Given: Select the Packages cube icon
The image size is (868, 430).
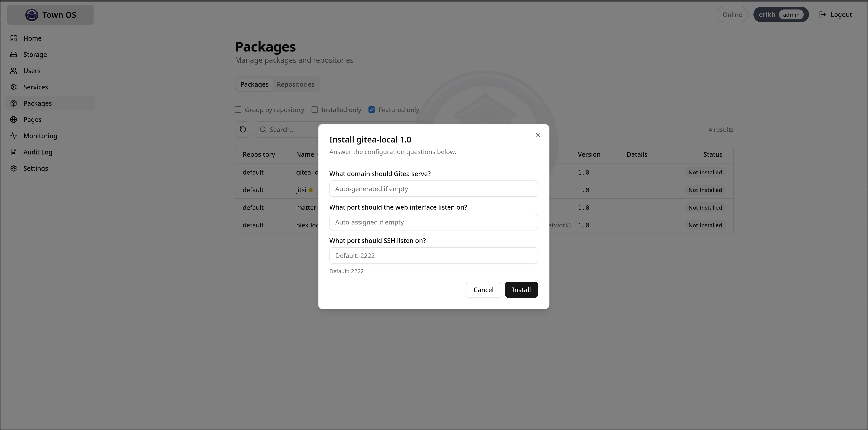Looking at the screenshot, I should click(14, 103).
